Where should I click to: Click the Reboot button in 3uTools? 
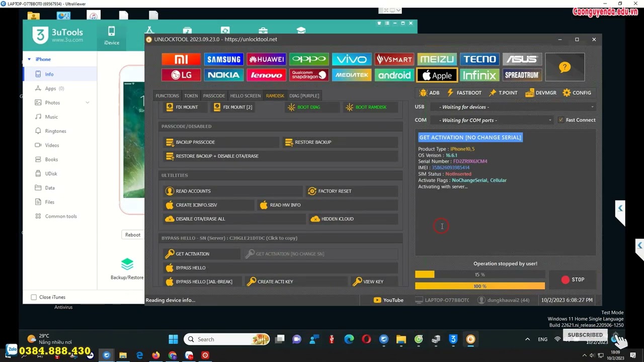(133, 235)
